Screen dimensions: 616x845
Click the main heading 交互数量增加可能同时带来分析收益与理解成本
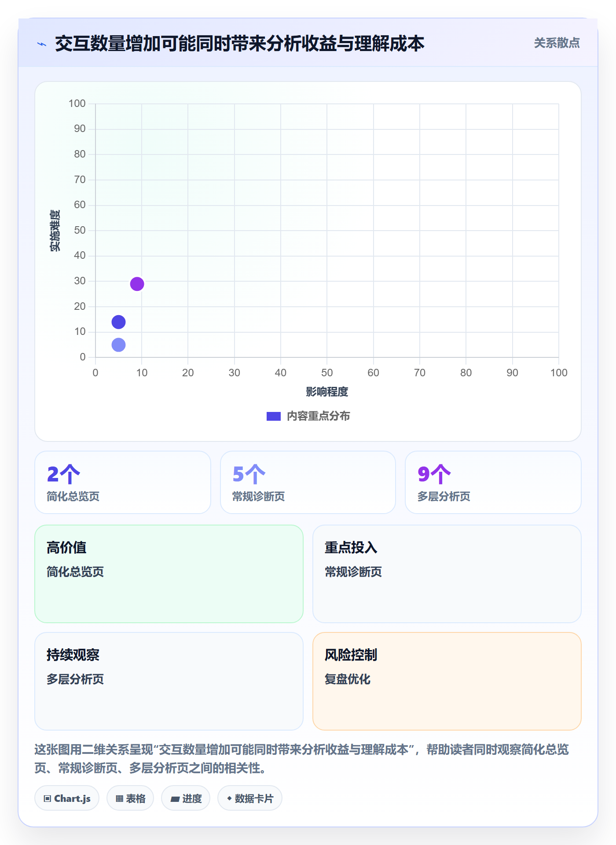pyautogui.click(x=240, y=44)
